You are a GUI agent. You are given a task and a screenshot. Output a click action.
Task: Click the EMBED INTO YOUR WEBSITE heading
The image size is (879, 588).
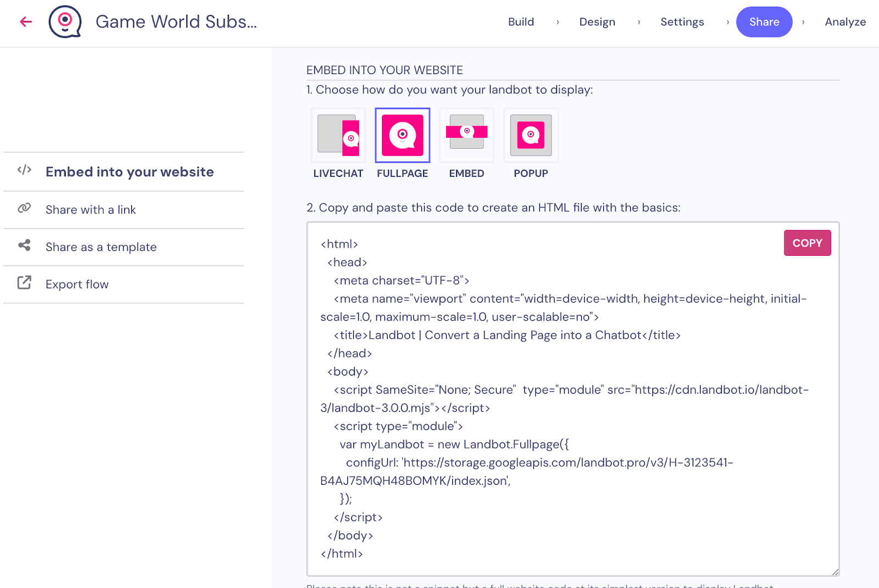click(x=385, y=70)
